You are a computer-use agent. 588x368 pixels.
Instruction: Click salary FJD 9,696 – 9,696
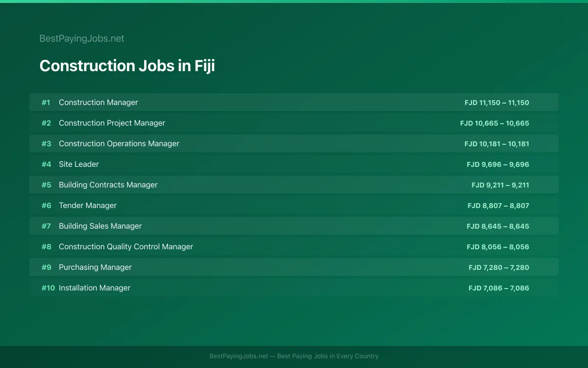[498, 164]
